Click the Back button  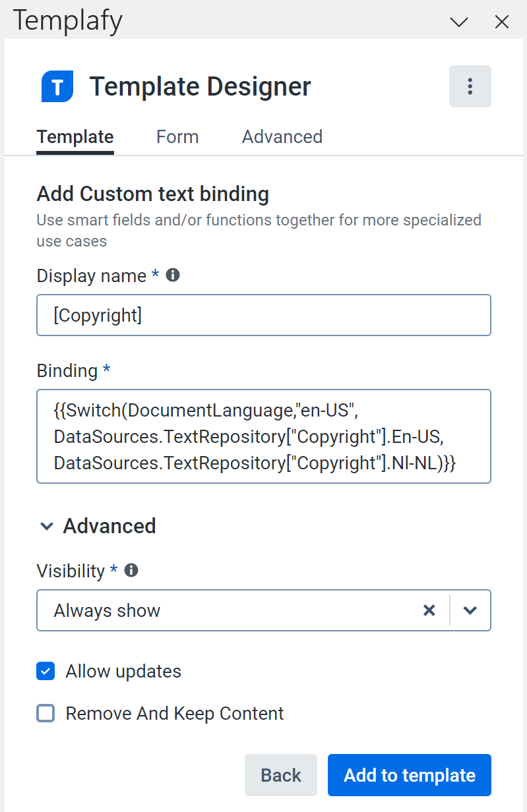point(280,775)
